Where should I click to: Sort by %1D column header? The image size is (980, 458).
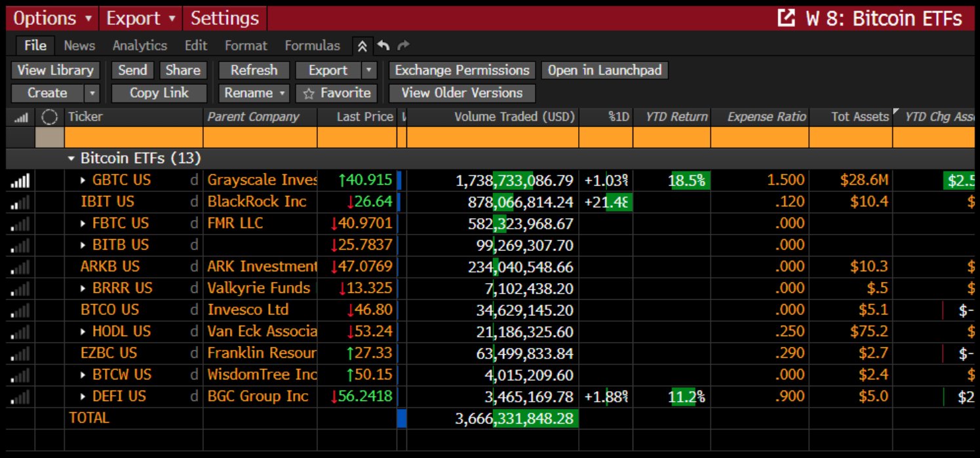pos(606,117)
